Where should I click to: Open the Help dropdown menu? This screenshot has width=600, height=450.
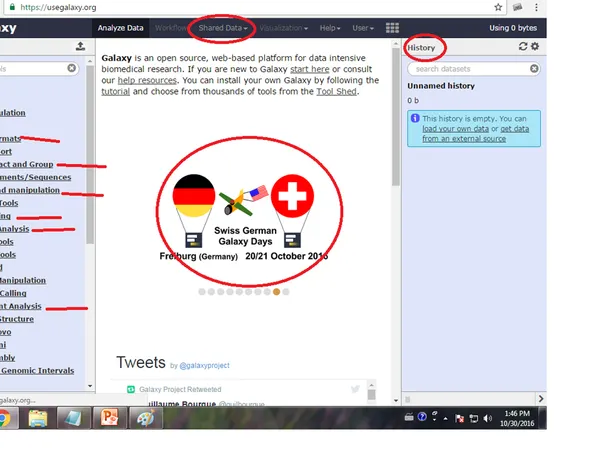click(x=330, y=28)
